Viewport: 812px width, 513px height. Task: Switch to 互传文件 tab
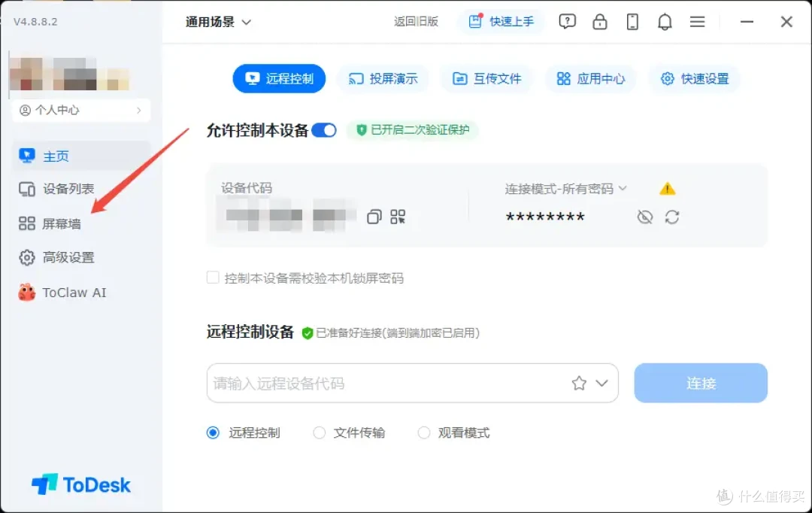486,79
